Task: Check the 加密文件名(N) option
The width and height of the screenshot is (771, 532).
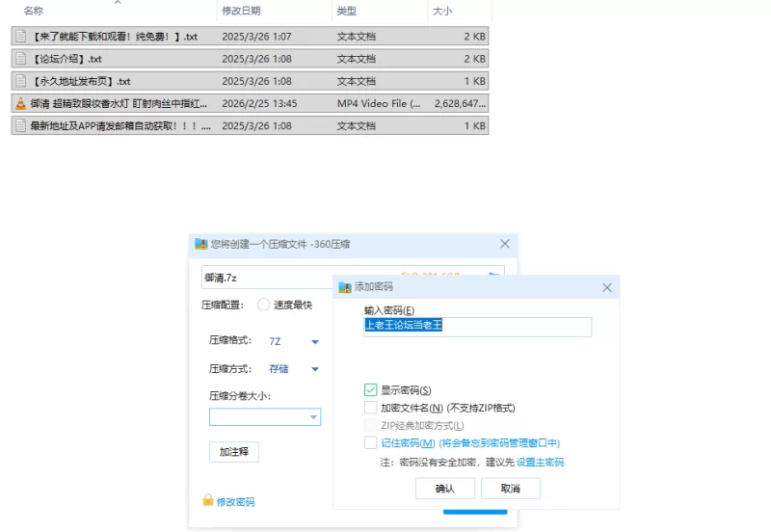Action: pos(371,408)
